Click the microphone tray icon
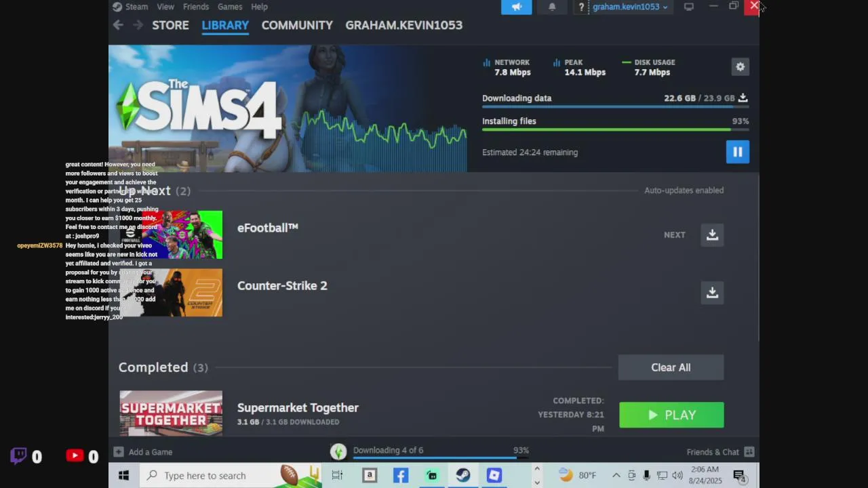 point(647,476)
